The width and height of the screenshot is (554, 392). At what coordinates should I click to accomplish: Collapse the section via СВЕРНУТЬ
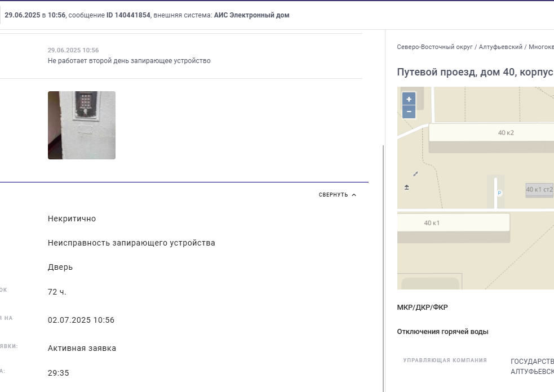(338, 195)
